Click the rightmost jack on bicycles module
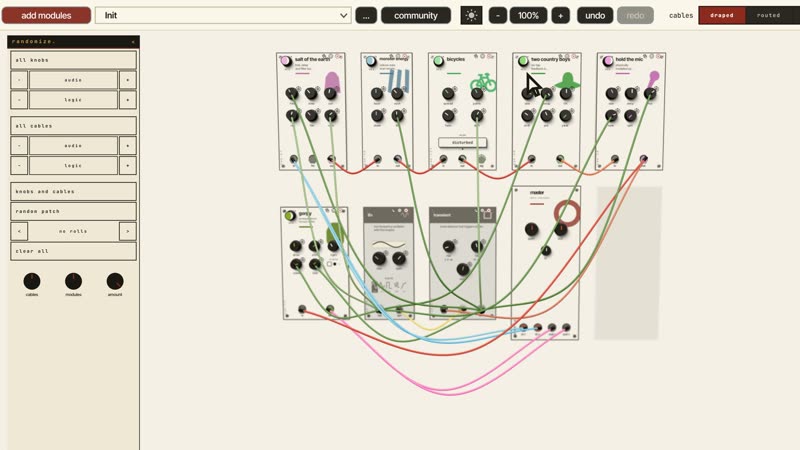The image size is (800, 450). [x=481, y=159]
